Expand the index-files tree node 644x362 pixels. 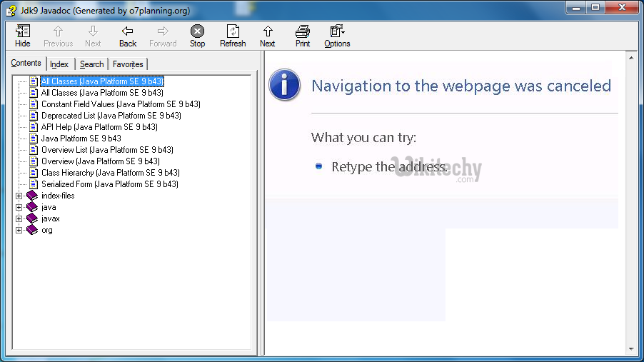[x=19, y=196]
